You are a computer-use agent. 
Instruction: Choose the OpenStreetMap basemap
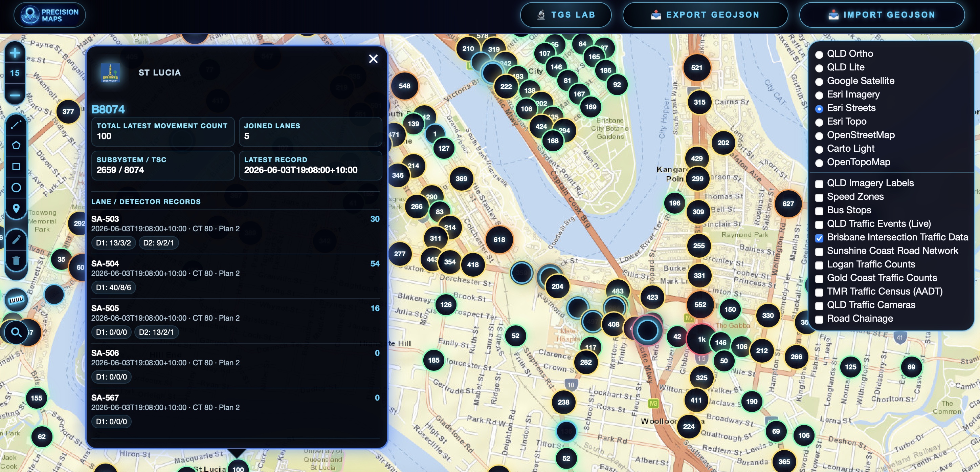point(819,136)
